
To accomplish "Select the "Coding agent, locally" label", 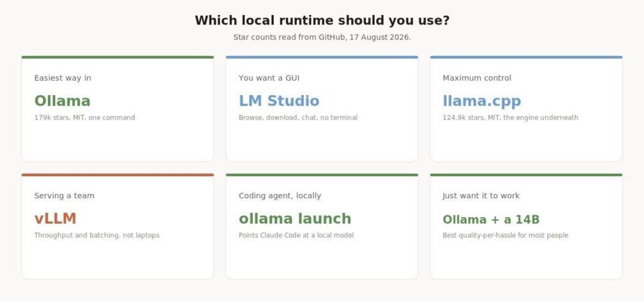I will tap(280, 196).
